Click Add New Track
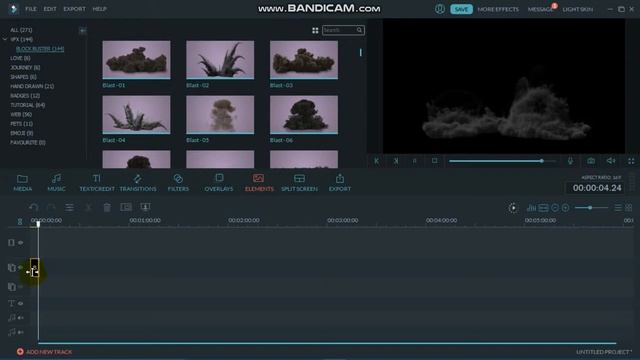Image resolution: width=640 pixels, height=360 pixels. coord(44,351)
